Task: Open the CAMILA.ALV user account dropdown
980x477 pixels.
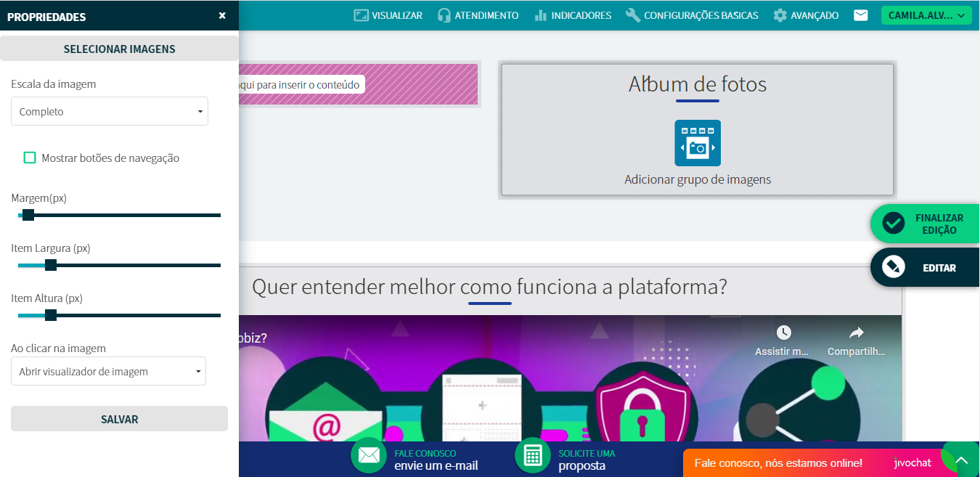Action: [926, 15]
